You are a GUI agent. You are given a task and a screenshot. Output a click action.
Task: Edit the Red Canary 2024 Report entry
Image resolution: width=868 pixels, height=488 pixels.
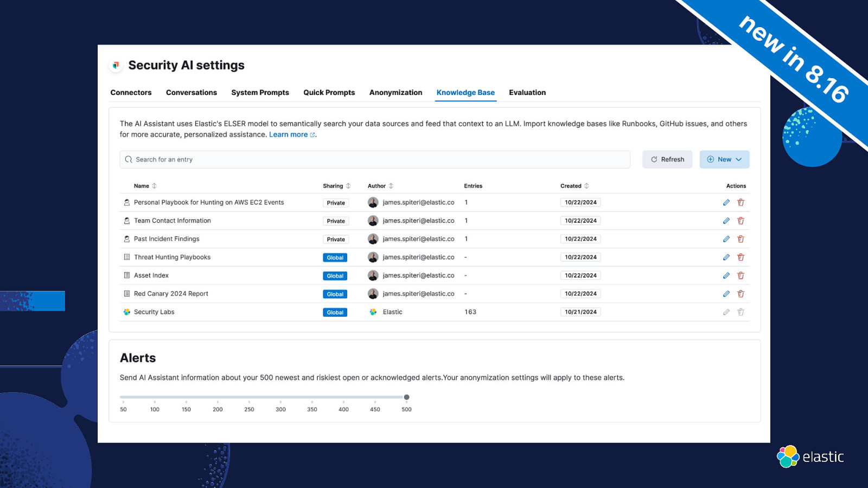pos(726,294)
